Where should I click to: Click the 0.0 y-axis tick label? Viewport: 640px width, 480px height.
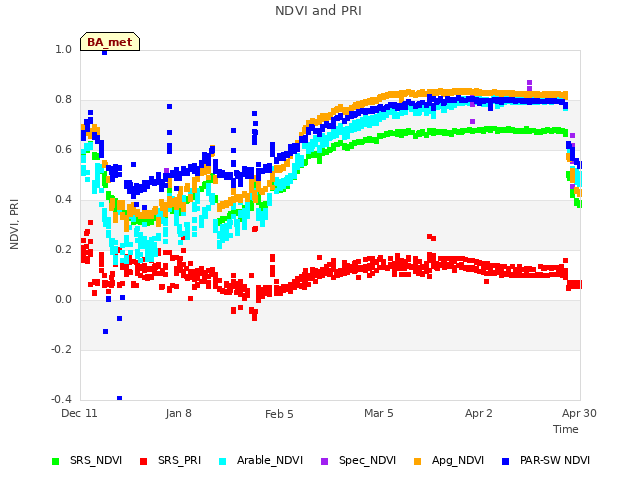point(63,300)
